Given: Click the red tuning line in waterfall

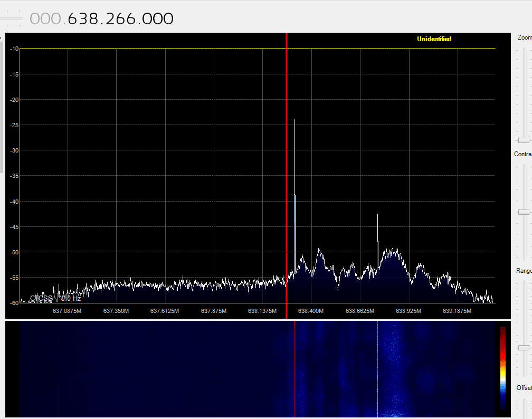Looking at the screenshot, I should [294, 369].
